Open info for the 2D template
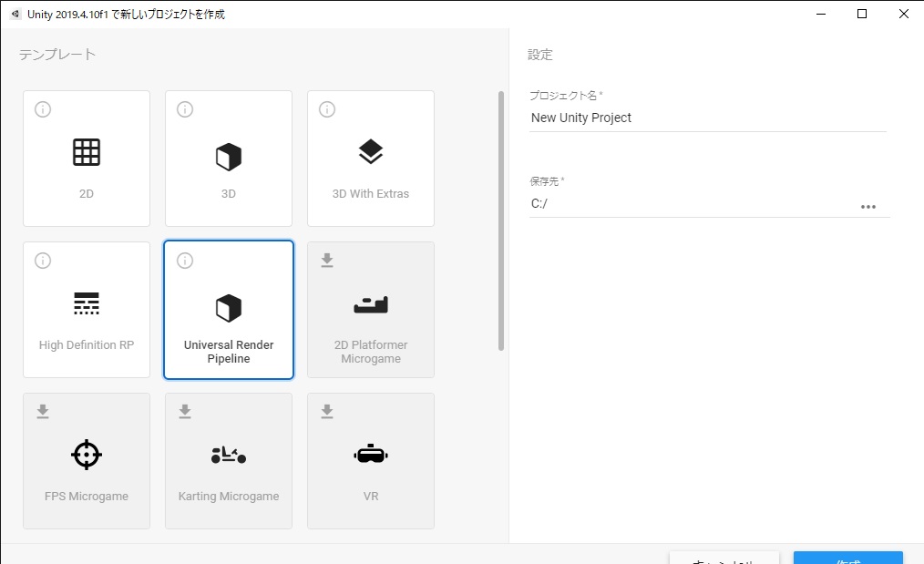 43,109
